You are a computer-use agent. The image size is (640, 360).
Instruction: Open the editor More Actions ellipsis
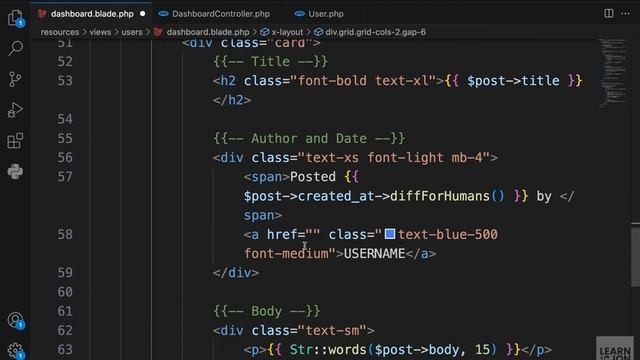coord(625,13)
